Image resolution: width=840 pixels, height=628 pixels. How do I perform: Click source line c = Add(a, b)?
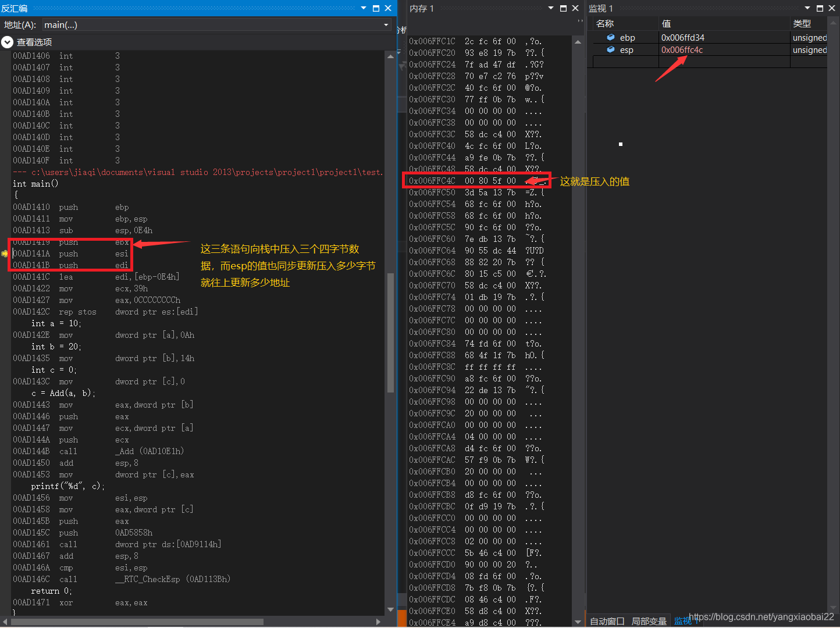pyautogui.click(x=63, y=393)
